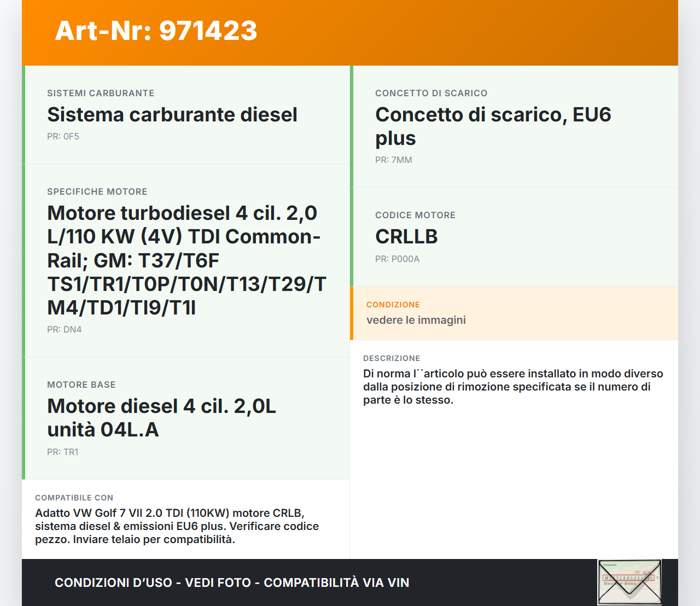Click the 'Concetto di scarico, EU6 plus' heading
700x606 pixels.
click(x=493, y=126)
